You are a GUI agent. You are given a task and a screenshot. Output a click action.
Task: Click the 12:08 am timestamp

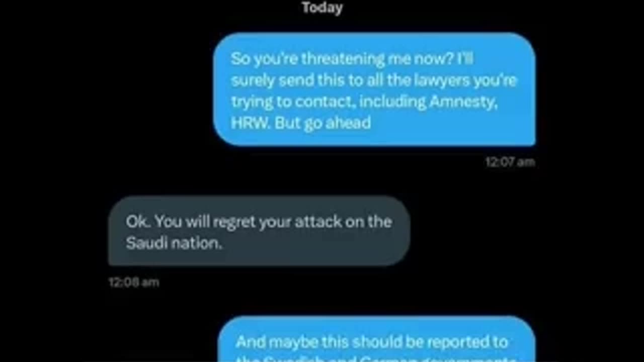pos(133,282)
